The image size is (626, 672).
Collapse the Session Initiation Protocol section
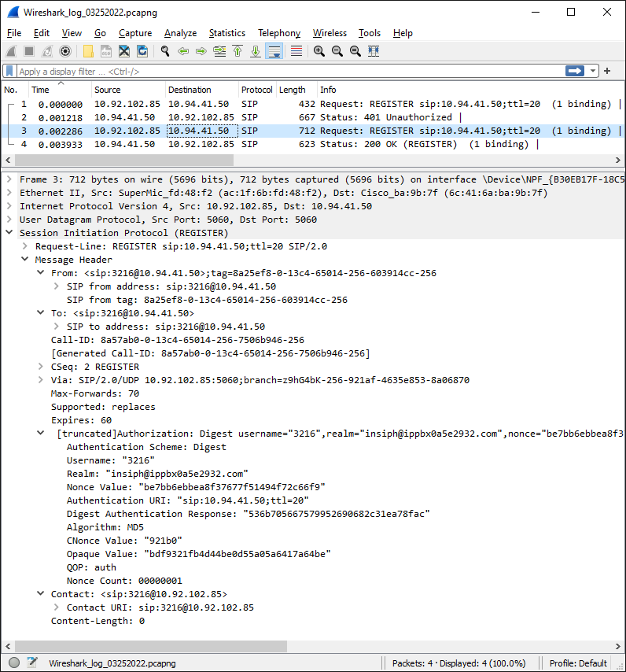[9, 233]
